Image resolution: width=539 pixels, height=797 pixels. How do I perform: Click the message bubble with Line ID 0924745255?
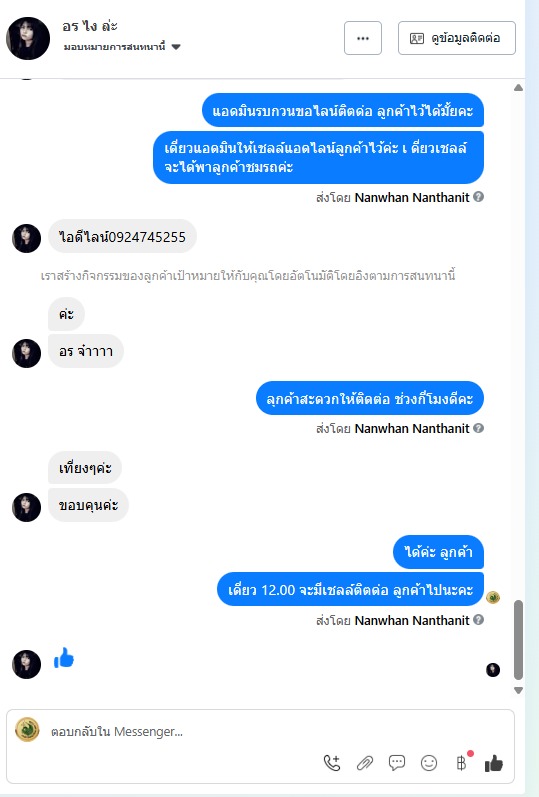pyautogui.click(x=122, y=236)
